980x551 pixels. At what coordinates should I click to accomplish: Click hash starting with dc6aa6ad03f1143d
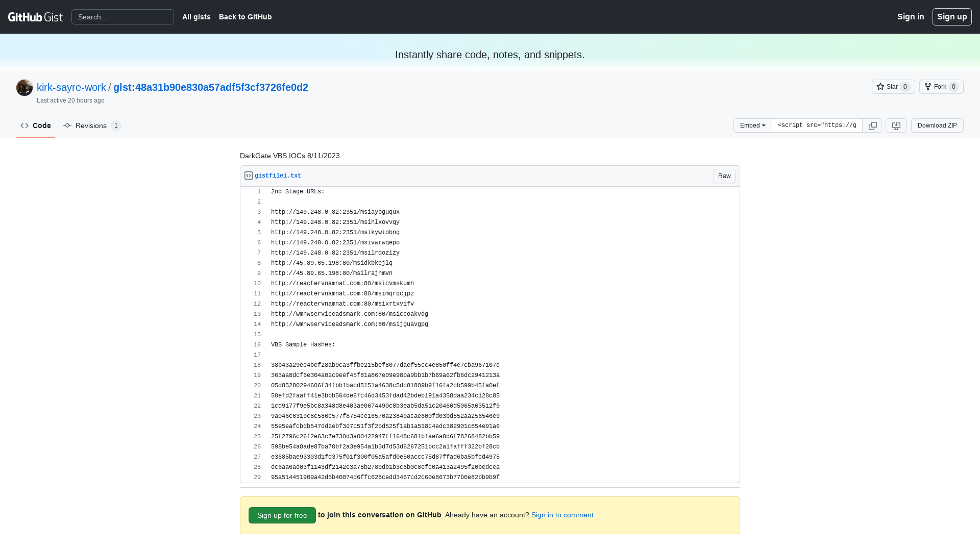385,467
